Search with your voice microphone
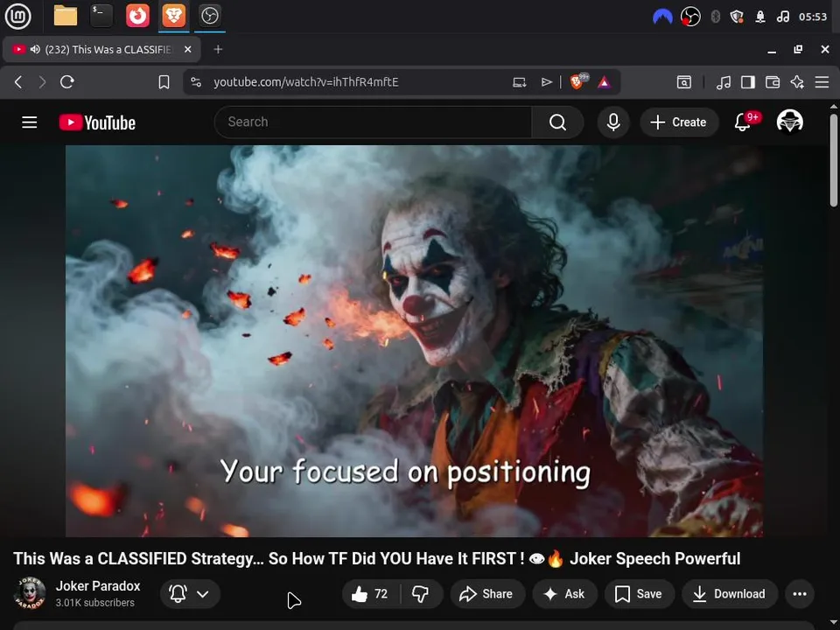The width and height of the screenshot is (840, 630). point(613,122)
